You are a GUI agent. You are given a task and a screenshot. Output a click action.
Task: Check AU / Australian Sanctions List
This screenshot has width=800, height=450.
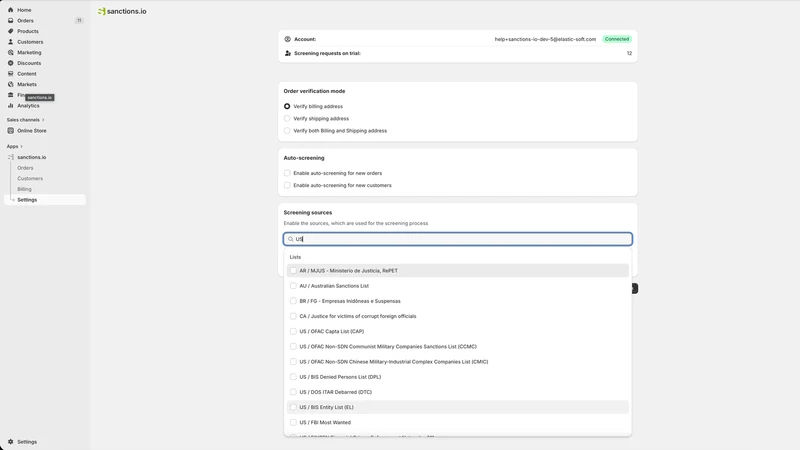[x=293, y=286]
